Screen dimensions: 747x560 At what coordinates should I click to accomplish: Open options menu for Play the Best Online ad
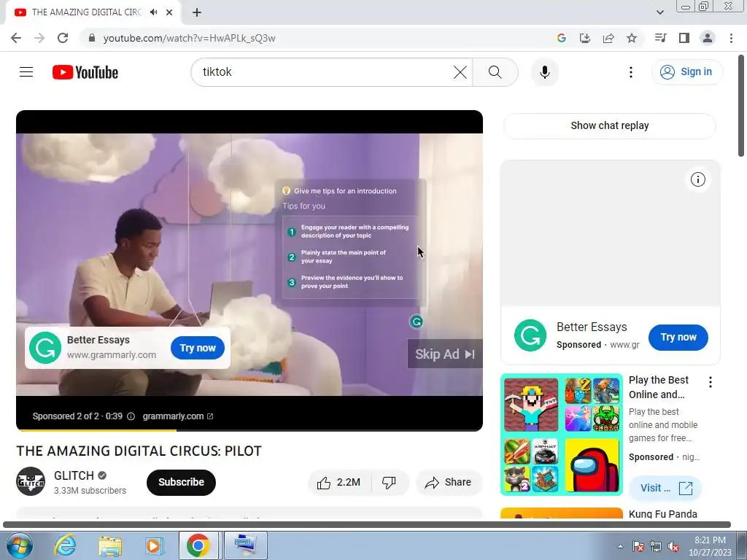[710, 382]
